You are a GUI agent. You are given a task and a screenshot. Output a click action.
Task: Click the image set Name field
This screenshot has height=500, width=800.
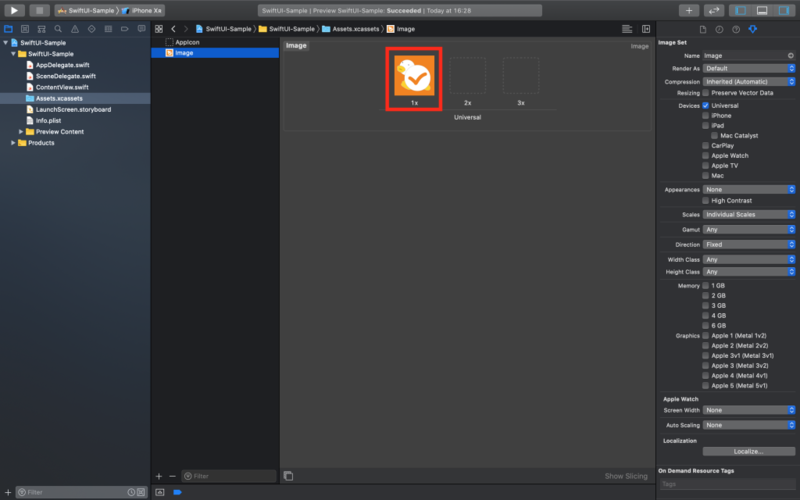[x=749, y=56]
